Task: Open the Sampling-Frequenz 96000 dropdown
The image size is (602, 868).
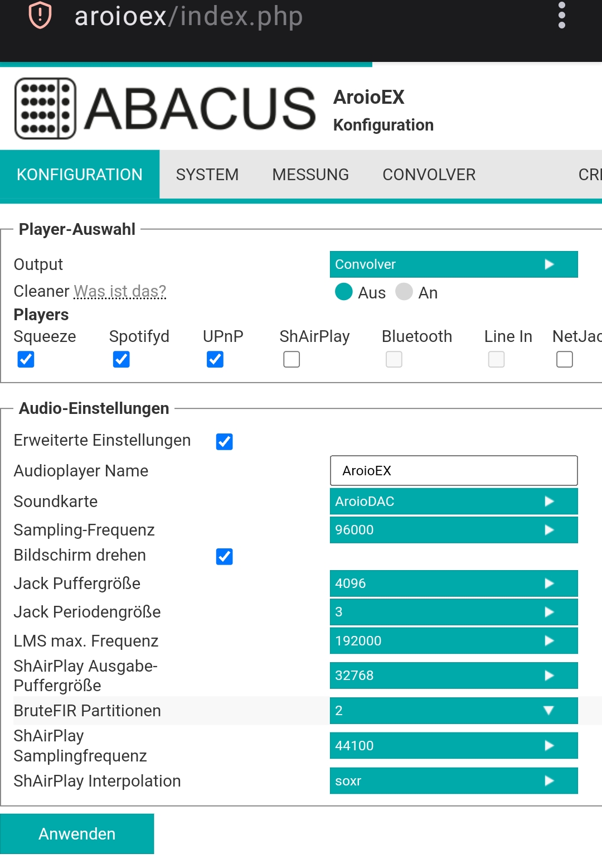Action: pos(454,530)
